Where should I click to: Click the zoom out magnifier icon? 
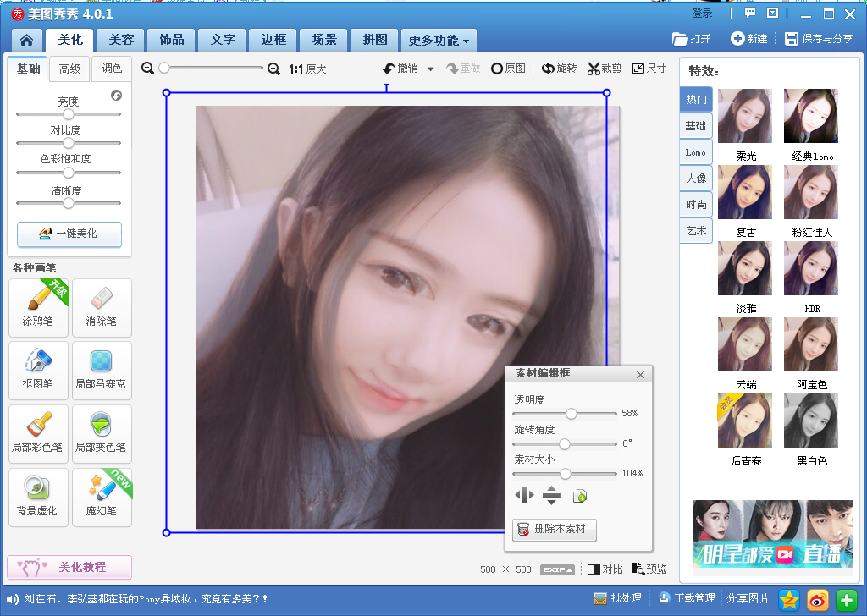[147, 69]
